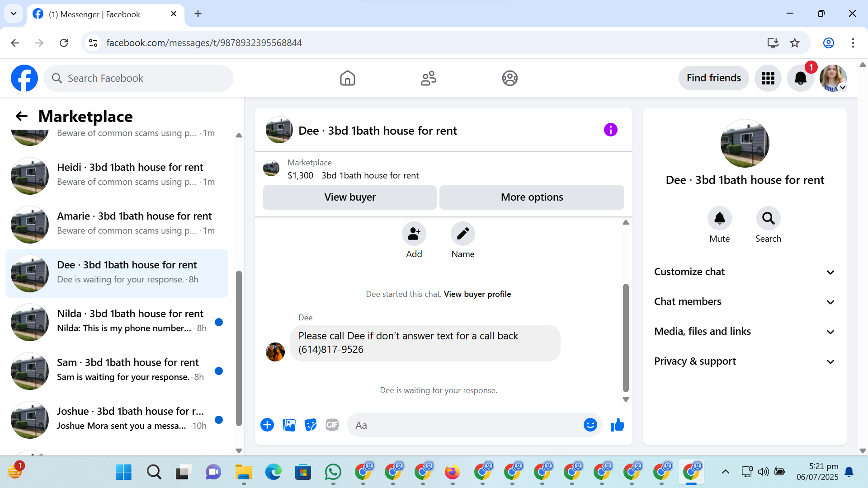Image resolution: width=868 pixels, height=488 pixels.
Task: Open Nilda's 3bd 1bath house chat
Action: click(x=117, y=322)
